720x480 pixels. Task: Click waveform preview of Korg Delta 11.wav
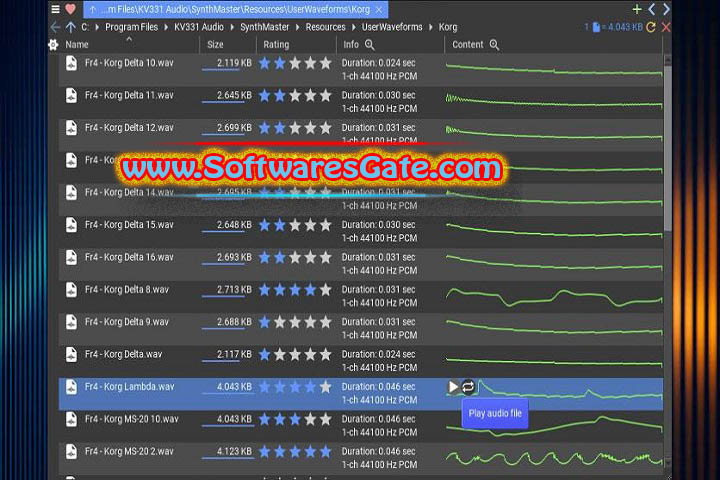coord(554,102)
